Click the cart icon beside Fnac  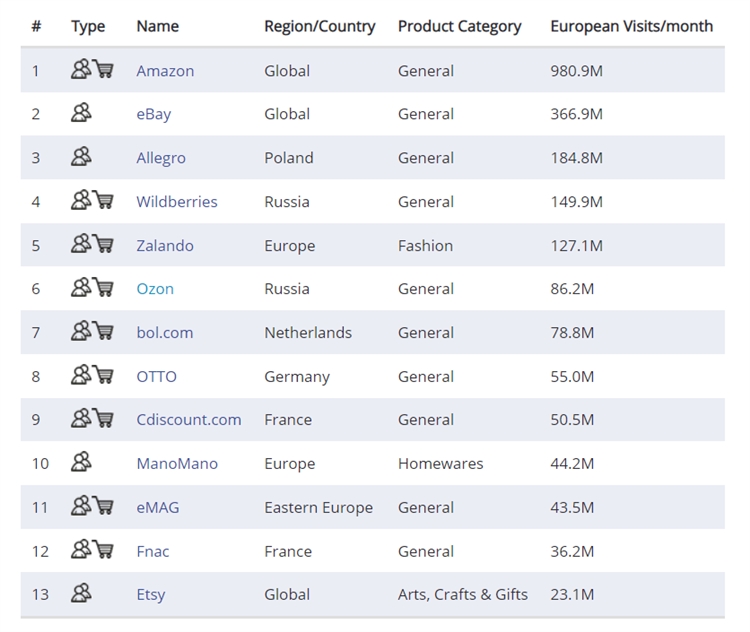[103, 550]
